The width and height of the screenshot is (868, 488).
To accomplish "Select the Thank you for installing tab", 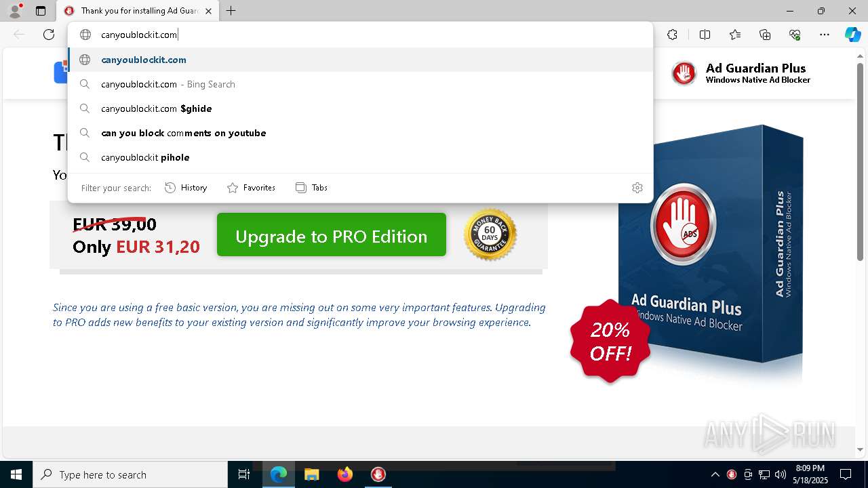I will click(x=138, y=11).
